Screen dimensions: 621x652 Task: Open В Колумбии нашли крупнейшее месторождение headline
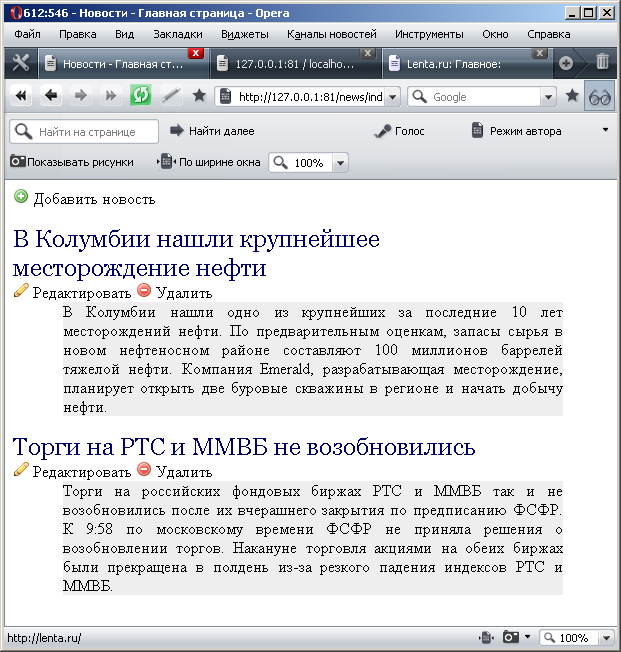pos(196,253)
